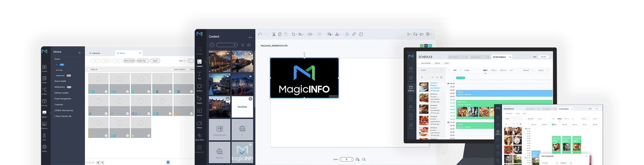Screen dimensions: 644x165
Task: Click Export button in Device window
Action: tap(155, 61)
